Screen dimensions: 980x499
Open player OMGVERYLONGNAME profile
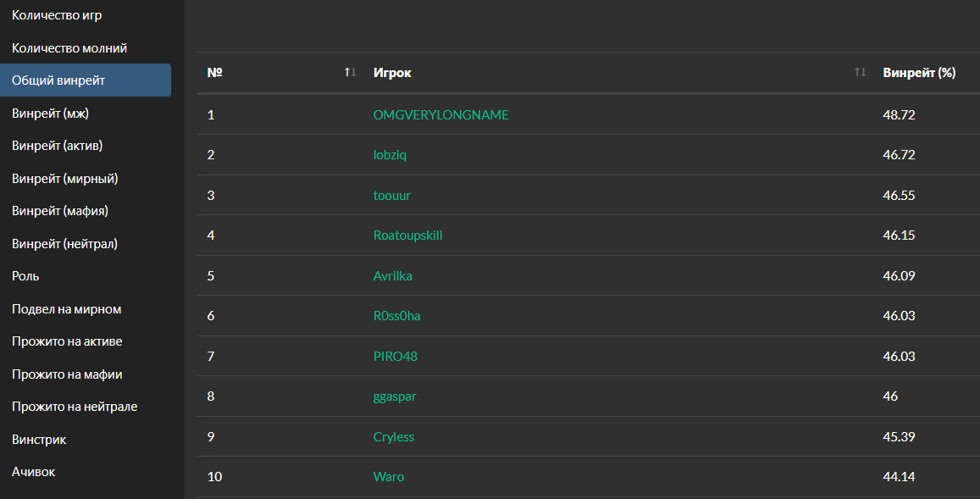click(x=440, y=114)
